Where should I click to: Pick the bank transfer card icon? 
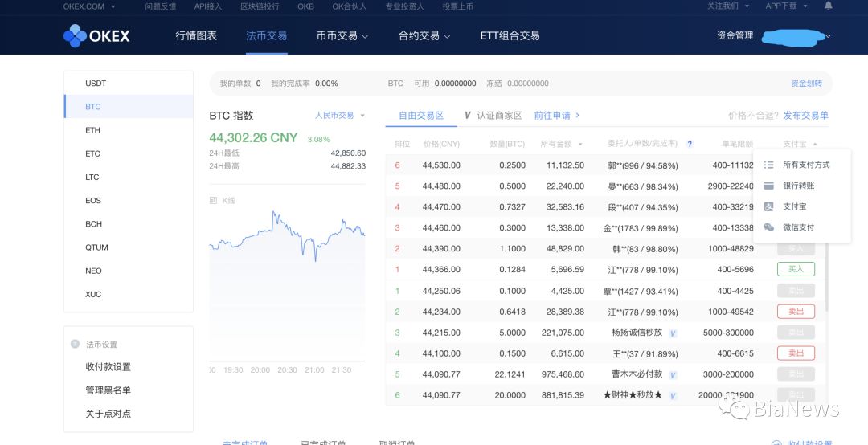tap(768, 186)
